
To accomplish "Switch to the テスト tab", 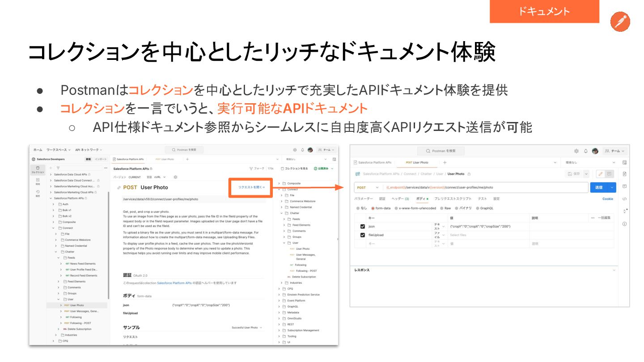I will tap(482, 198).
